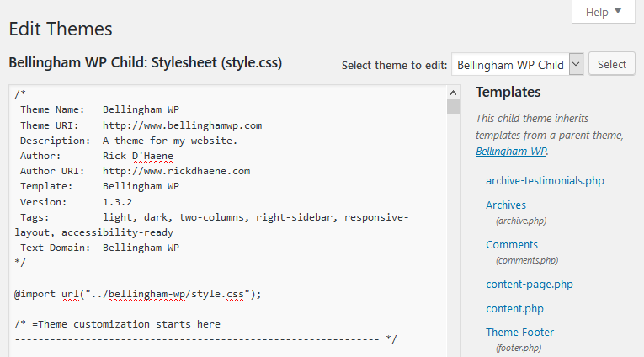The width and height of the screenshot is (644, 357).
Task: Follow the Bellingham WP parent theme link
Action: [510, 152]
